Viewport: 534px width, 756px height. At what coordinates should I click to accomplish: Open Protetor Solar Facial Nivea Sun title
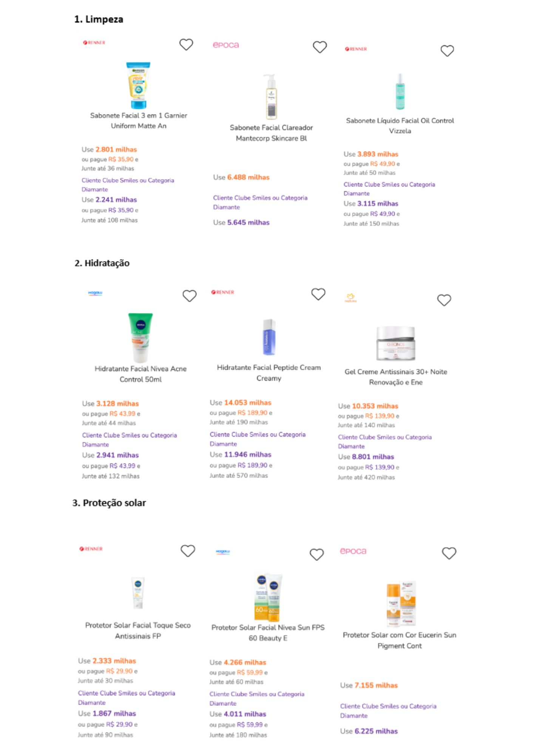[x=268, y=633]
